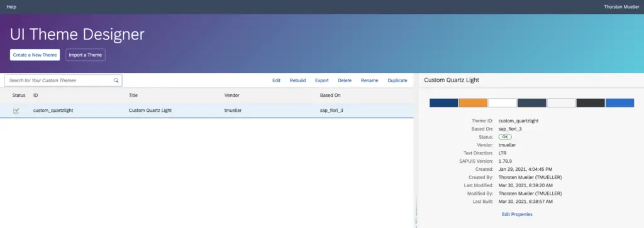
Task: Click the Based On value in details panel
Action: click(510, 129)
